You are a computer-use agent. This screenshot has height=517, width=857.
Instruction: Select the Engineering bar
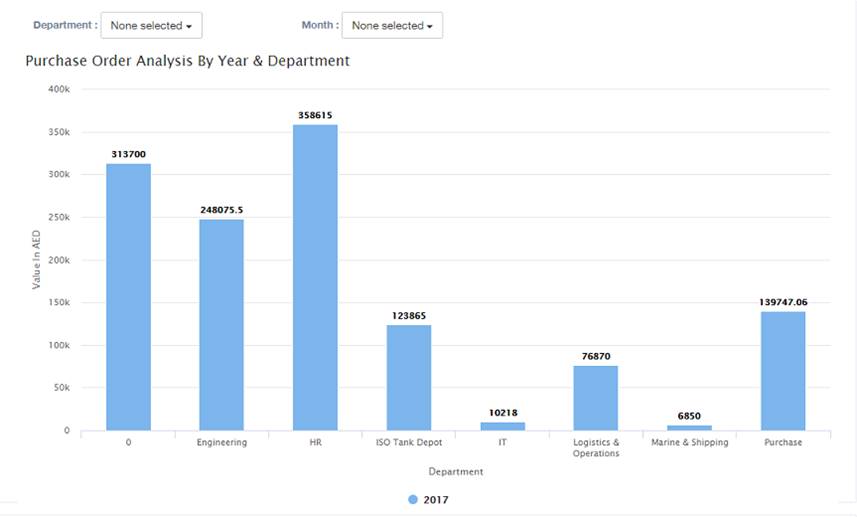pyautogui.click(x=221, y=325)
